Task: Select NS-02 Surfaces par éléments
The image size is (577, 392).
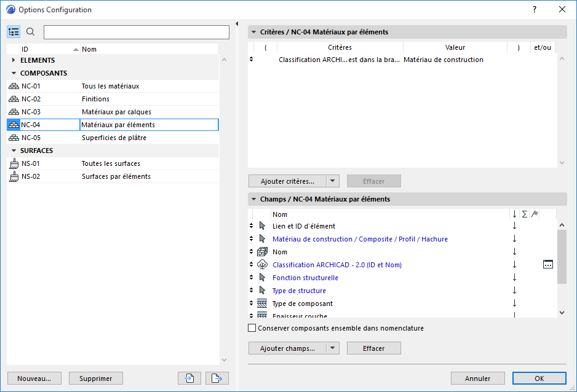Action: click(116, 176)
